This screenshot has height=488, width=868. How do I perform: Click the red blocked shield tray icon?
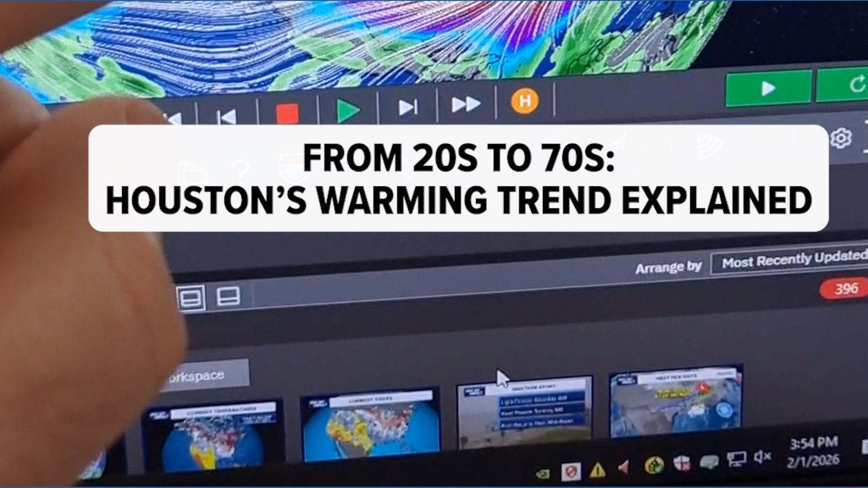(x=571, y=472)
